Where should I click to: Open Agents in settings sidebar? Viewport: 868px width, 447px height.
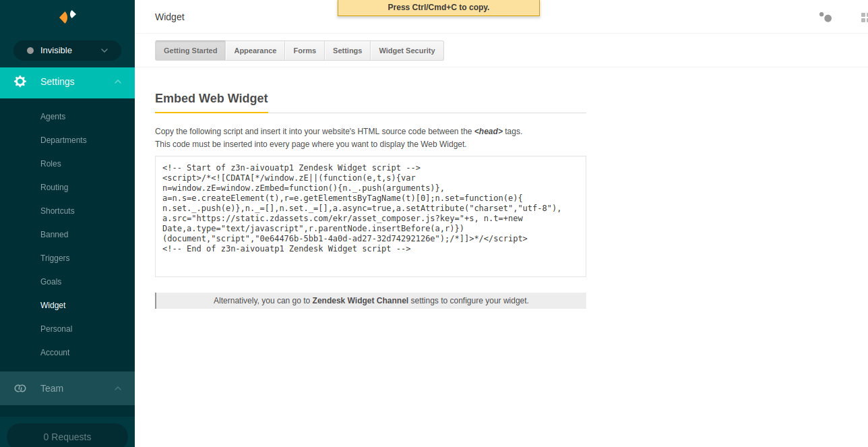pos(53,117)
